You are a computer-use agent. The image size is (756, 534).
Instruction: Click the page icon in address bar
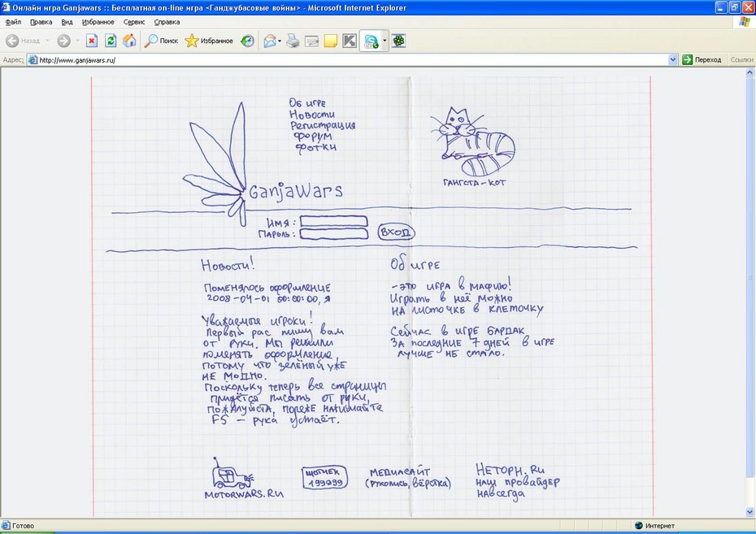tap(33, 60)
